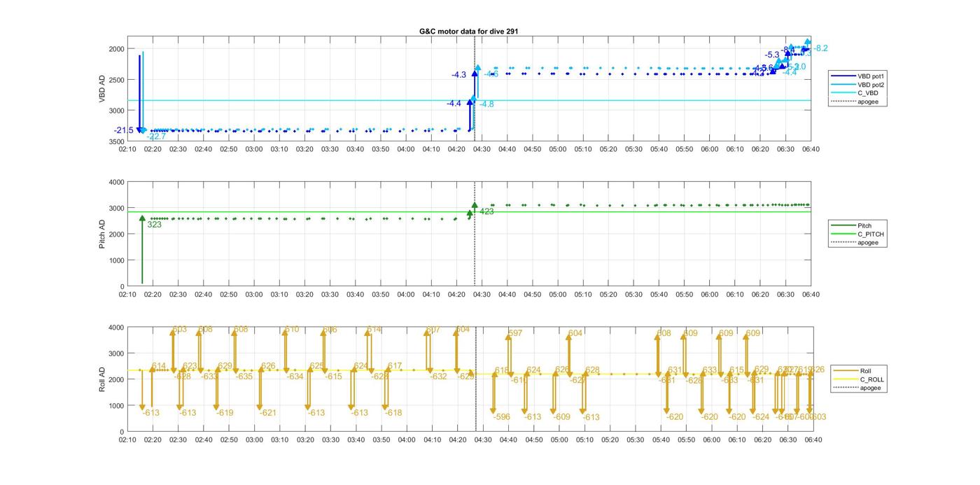This screenshot has height=485, width=980.
Task: Click the "-22.7" VBD data label
Action: pos(156,136)
